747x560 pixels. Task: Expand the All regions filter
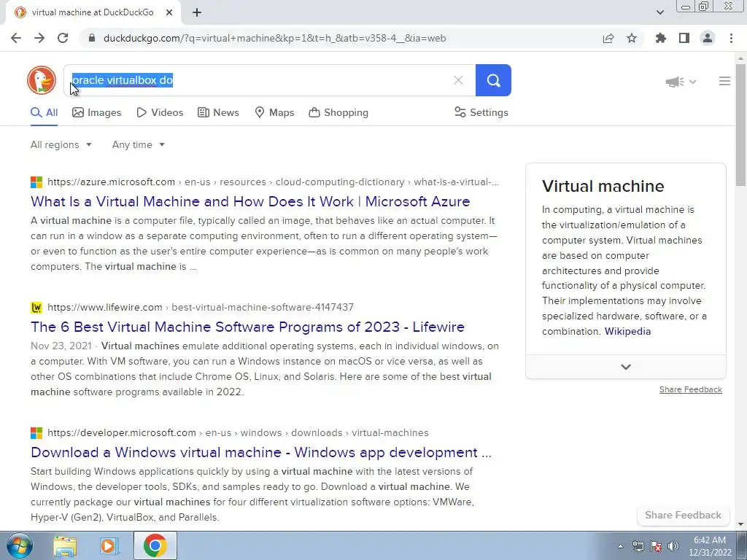pos(61,145)
